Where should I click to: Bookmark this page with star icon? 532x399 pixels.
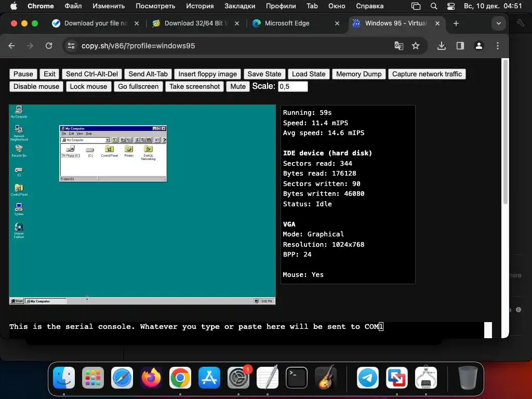(416, 46)
